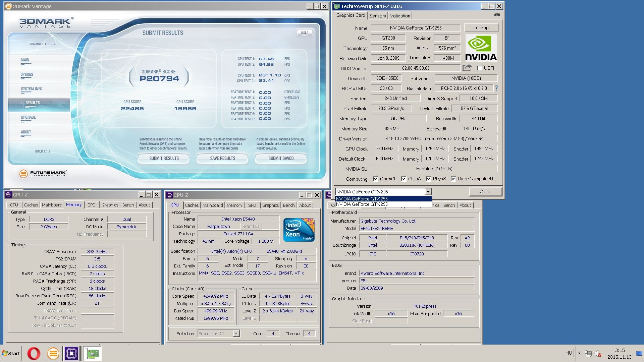Image resolution: width=644 pixels, height=362 pixels.
Task: Click the SUBMIT RESULTS button
Action: click(164, 159)
